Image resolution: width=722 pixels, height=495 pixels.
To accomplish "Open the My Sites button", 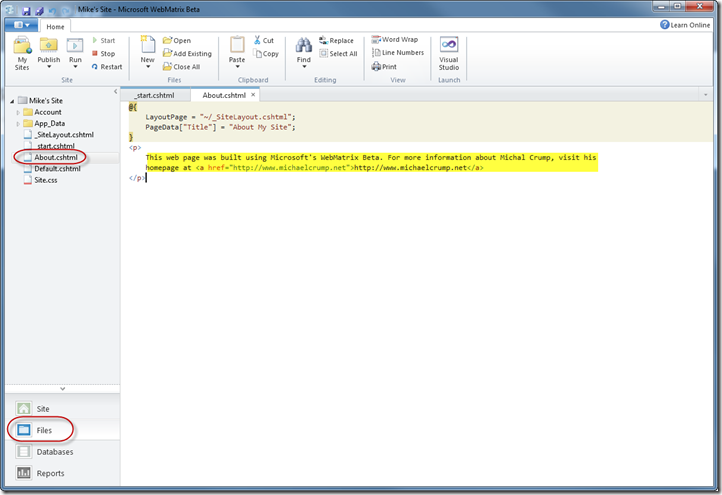I will coord(22,53).
